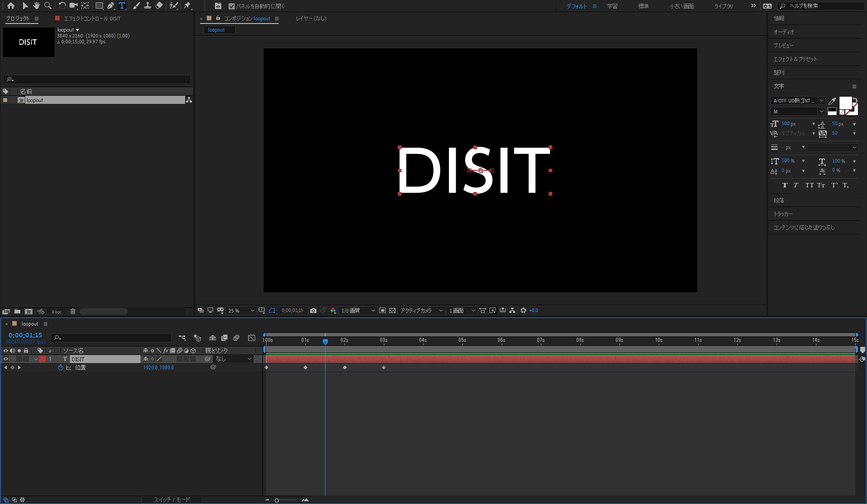
Task: Select the Rotation tool
Action: pyautogui.click(x=62, y=6)
